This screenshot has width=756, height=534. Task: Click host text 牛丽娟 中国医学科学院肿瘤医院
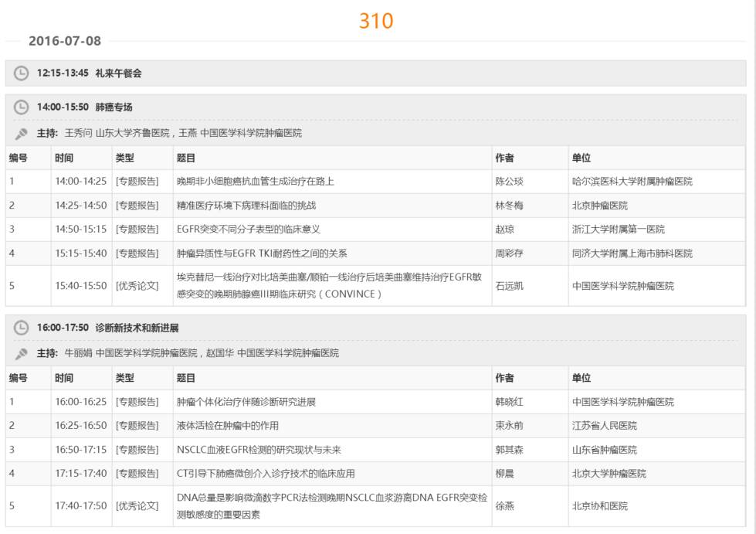coord(131,353)
